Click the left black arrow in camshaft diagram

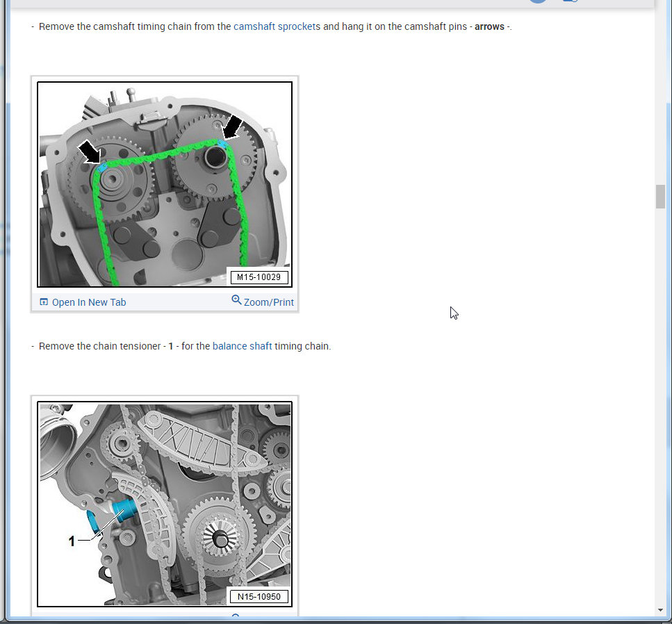tap(89, 151)
